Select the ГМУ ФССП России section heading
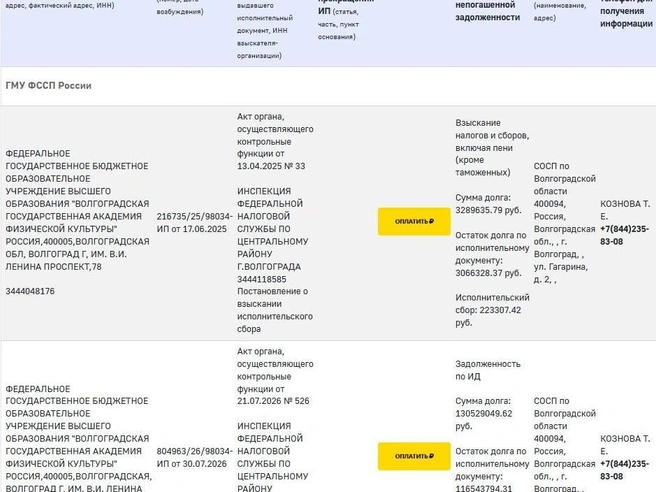656x492 pixels. coord(49,85)
